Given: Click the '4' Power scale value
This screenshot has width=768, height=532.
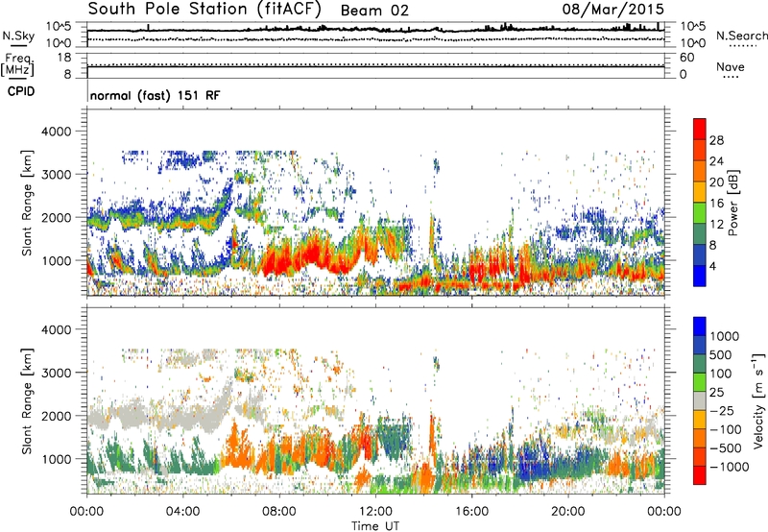Looking at the screenshot, I should pyautogui.click(x=712, y=266).
